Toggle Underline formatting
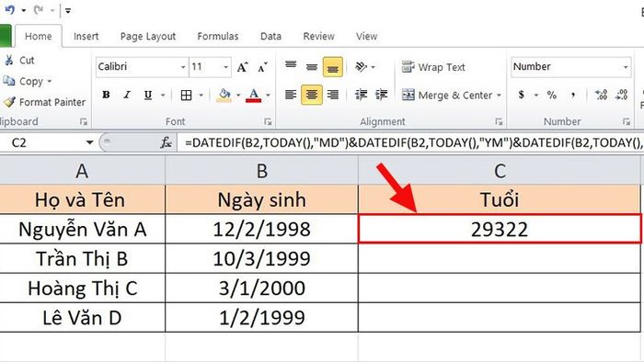Screen dimensions: 644x362 (148, 96)
